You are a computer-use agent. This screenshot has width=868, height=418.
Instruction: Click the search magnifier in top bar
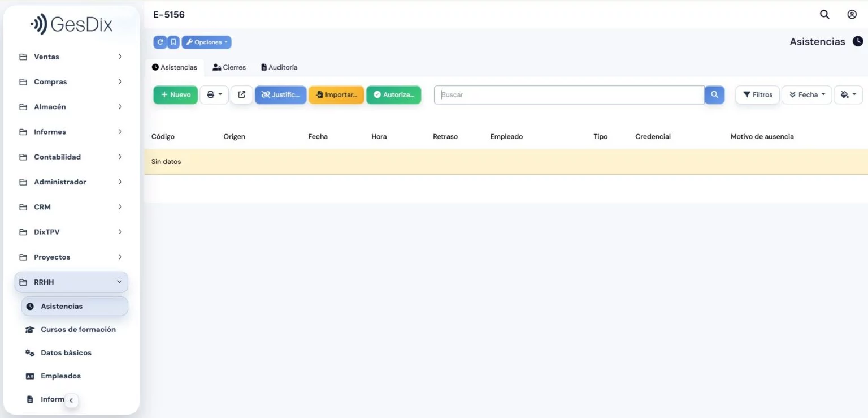(824, 15)
